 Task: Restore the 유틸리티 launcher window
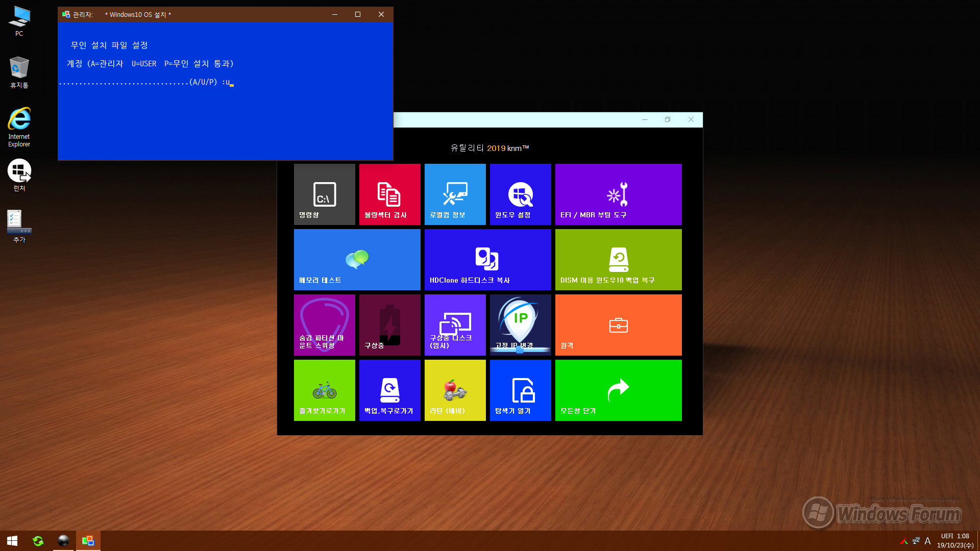pyautogui.click(x=668, y=119)
